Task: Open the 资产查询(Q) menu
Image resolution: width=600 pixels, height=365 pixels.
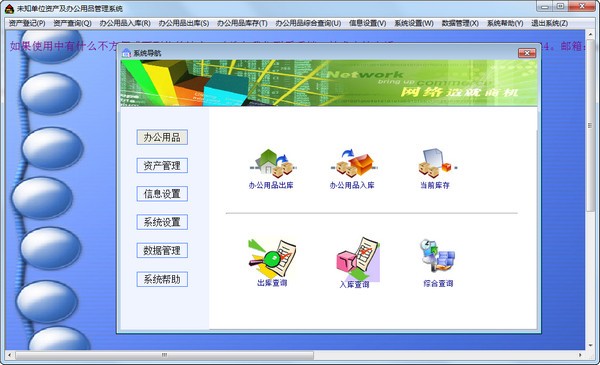Action: tap(72, 23)
